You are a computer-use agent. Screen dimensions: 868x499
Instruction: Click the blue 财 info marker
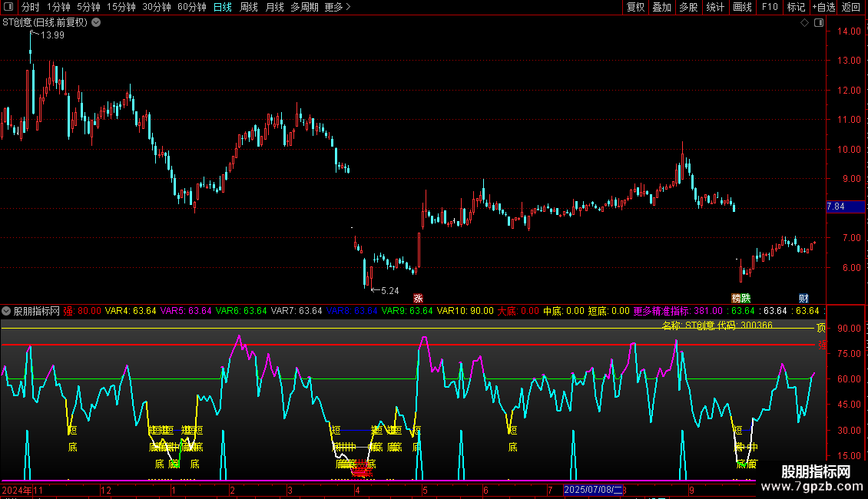(803, 298)
